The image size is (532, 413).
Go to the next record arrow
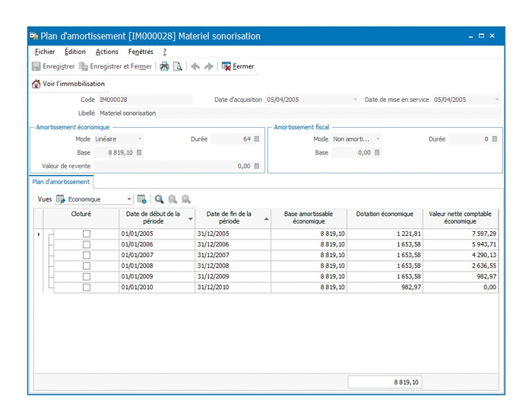pos(208,67)
